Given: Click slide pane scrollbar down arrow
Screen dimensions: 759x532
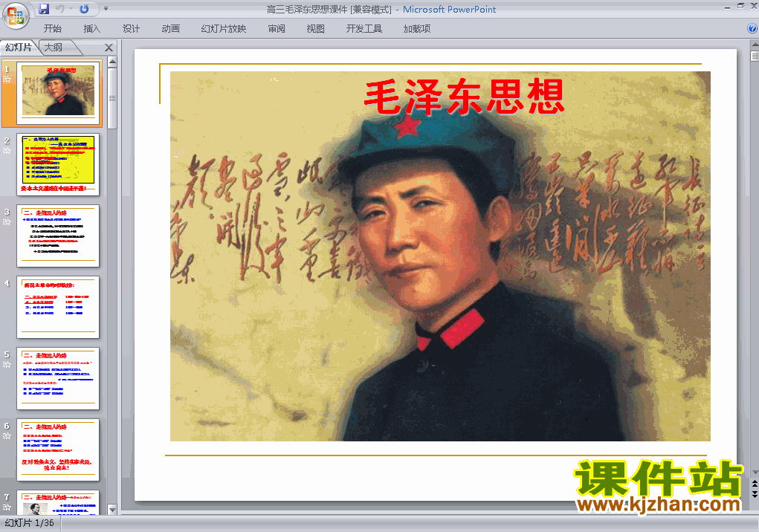Looking at the screenshot, I should point(112,510).
